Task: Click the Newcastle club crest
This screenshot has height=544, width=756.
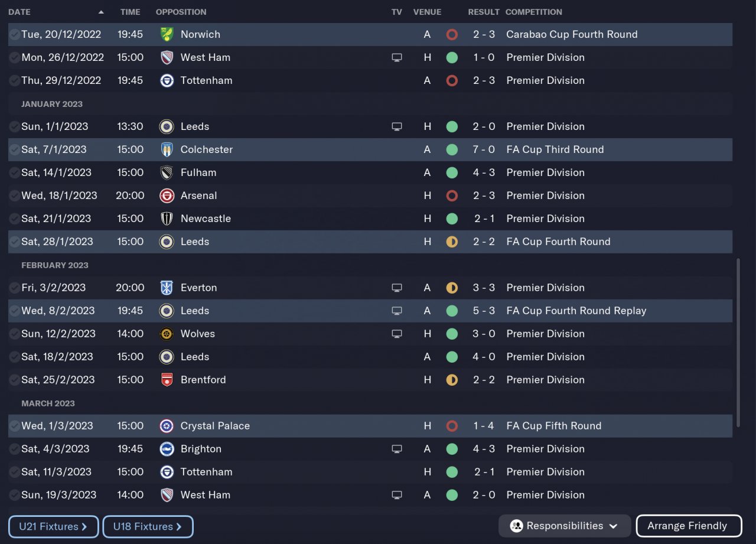Action: click(167, 219)
